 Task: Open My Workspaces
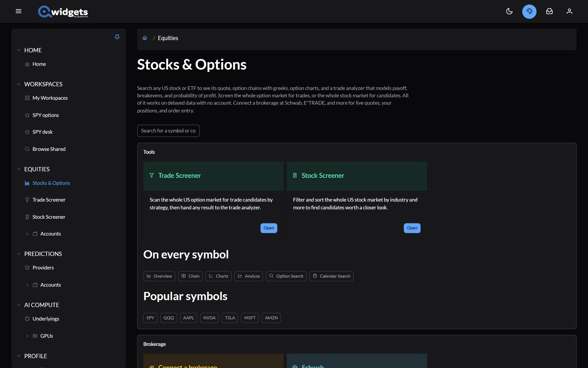50,98
